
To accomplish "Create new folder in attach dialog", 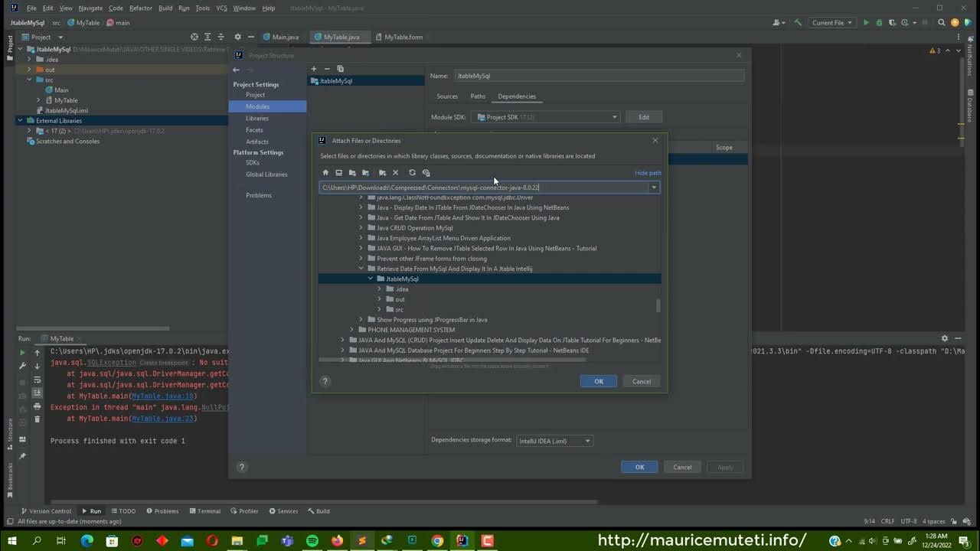I will point(382,173).
